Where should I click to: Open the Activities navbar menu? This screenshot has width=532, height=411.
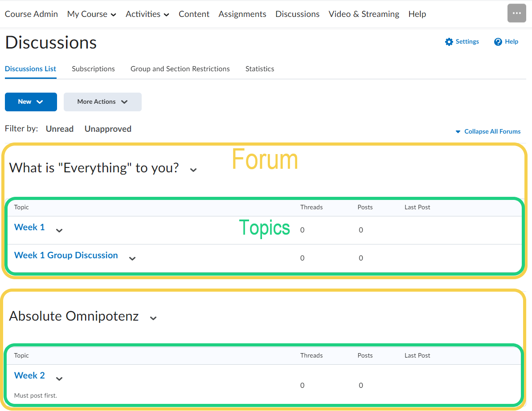(x=147, y=14)
